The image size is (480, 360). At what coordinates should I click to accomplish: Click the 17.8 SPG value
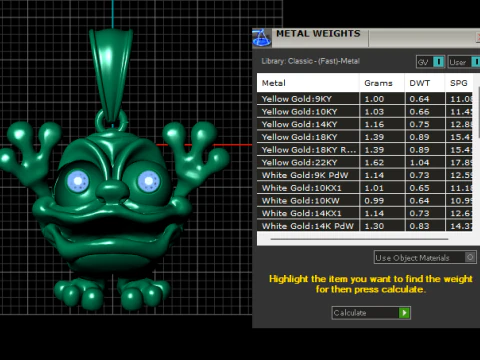tap(461, 162)
